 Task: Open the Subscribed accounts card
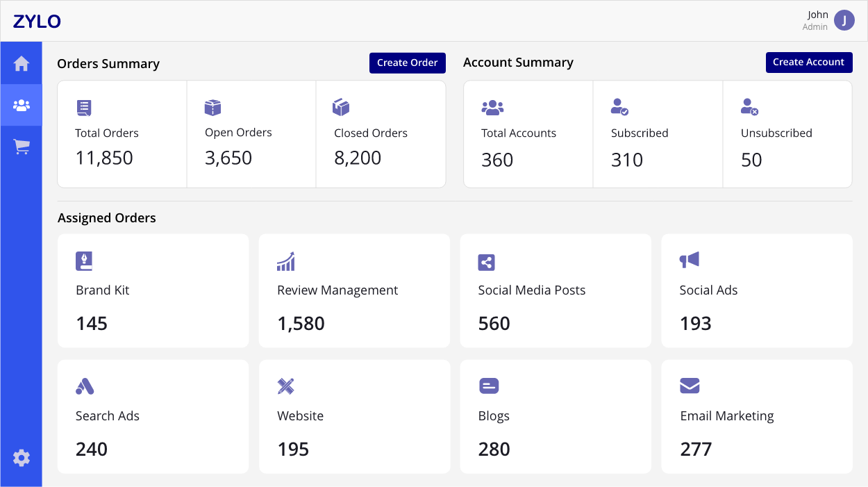coord(658,134)
